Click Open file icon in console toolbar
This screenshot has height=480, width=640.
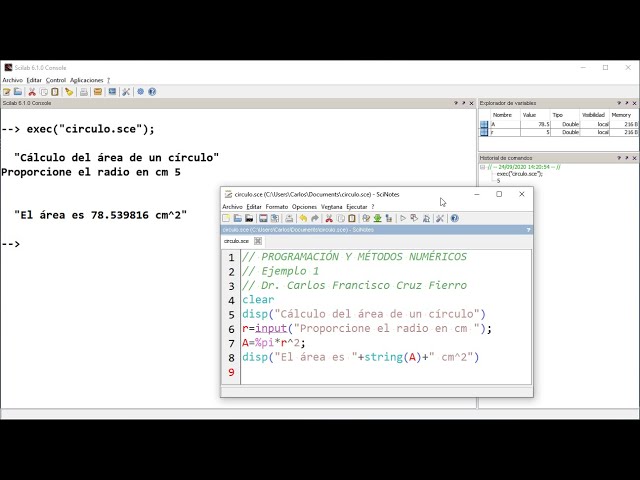(18, 92)
